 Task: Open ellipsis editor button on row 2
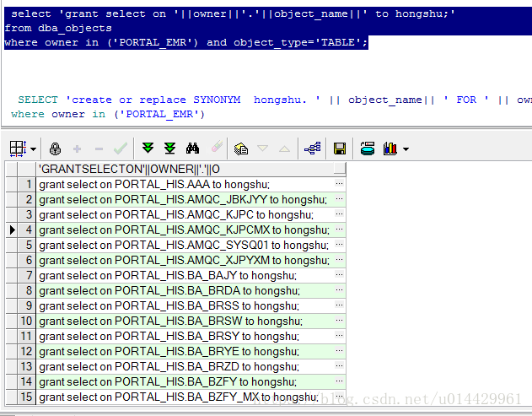click(x=339, y=198)
